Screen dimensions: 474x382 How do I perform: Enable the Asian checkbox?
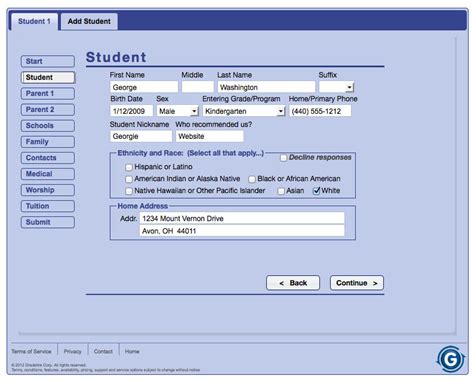tap(281, 191)
